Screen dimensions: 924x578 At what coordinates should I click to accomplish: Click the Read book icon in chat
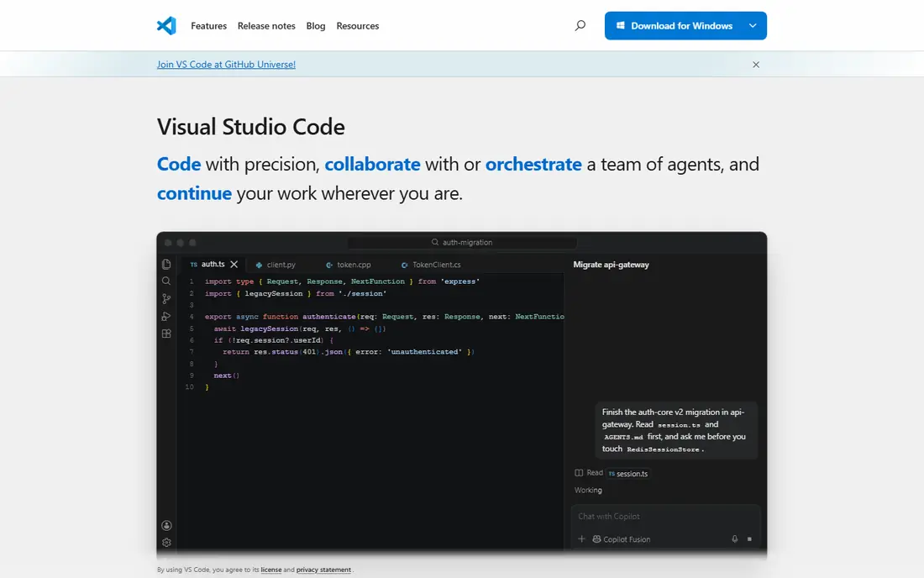[579, 472]
